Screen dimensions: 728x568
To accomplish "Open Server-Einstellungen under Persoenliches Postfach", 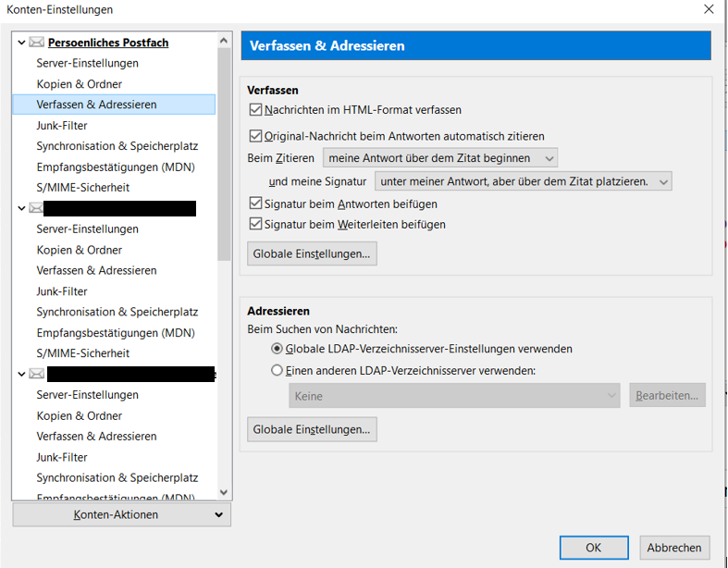I will click(x=87, y=63).
